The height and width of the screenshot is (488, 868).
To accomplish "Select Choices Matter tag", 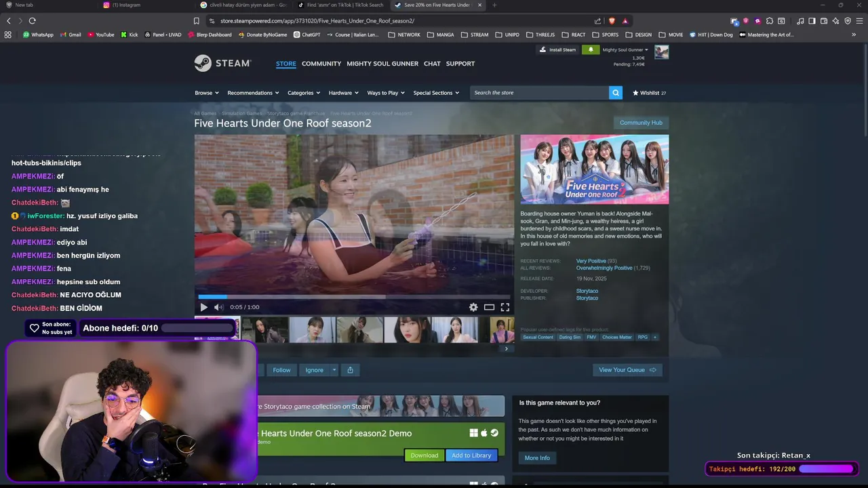I will pyautogui.click(x=617, y=337).
